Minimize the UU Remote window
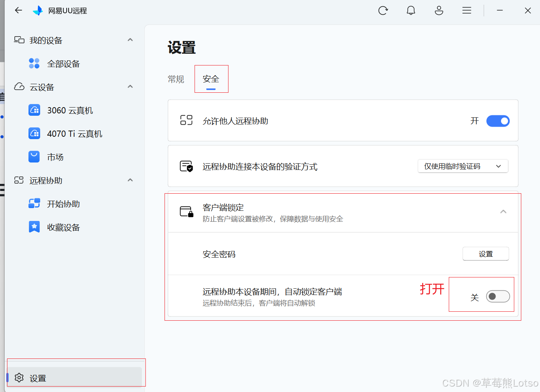This screenshot has height=392, width=540. [500, 11]
